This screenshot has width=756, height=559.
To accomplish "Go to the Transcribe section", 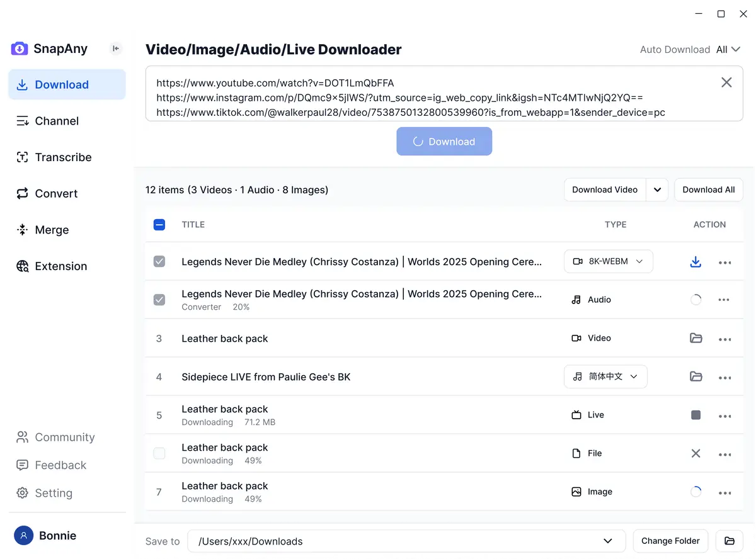I will (63, 157).
